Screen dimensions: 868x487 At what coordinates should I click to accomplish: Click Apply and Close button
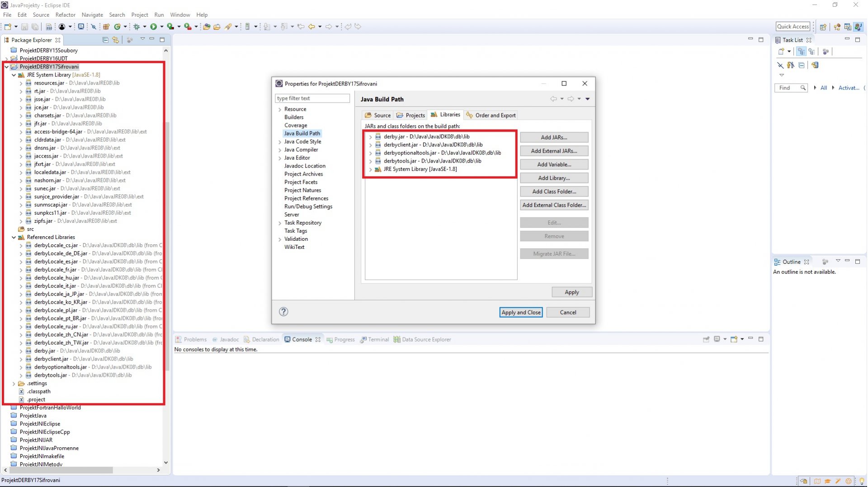(521, 312)
